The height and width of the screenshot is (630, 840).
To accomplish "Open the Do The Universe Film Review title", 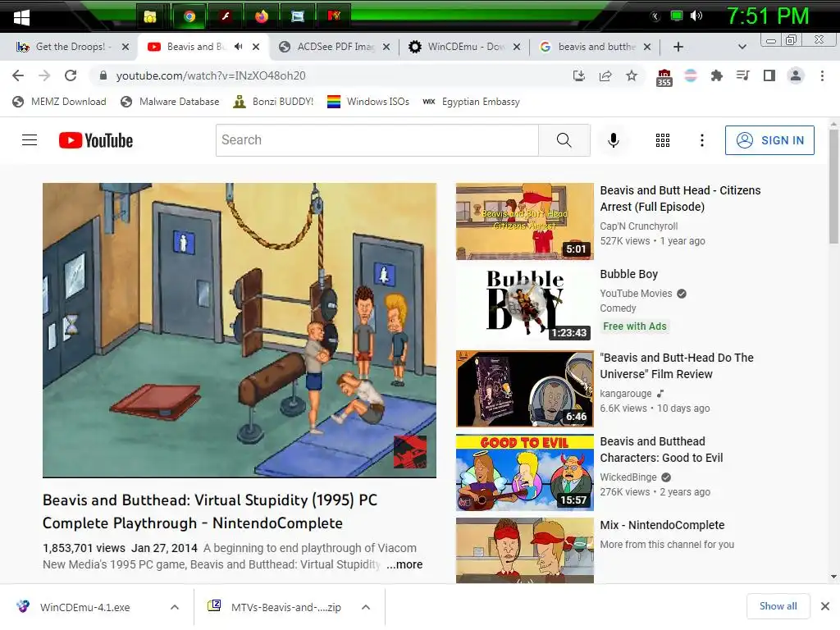I will 677,366.
